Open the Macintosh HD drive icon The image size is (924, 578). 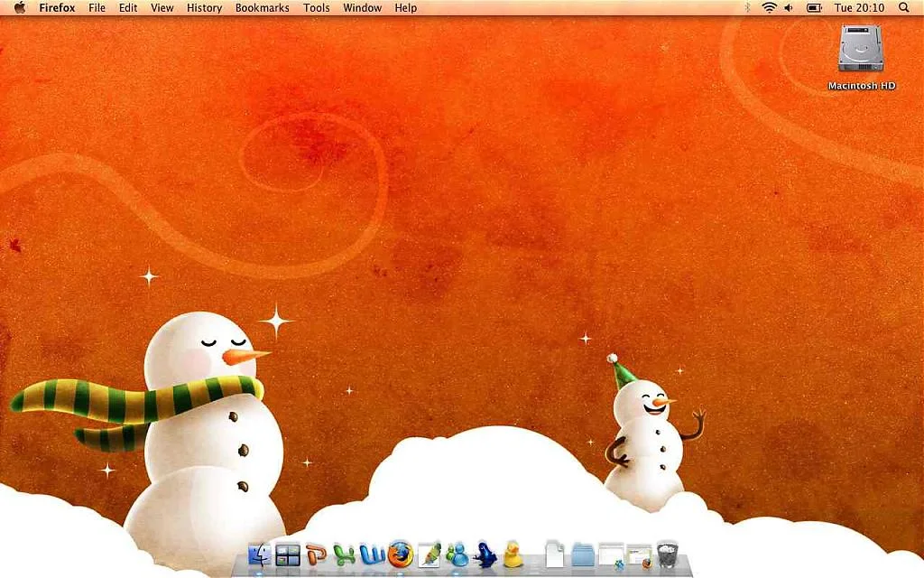[x=861, y=54]
